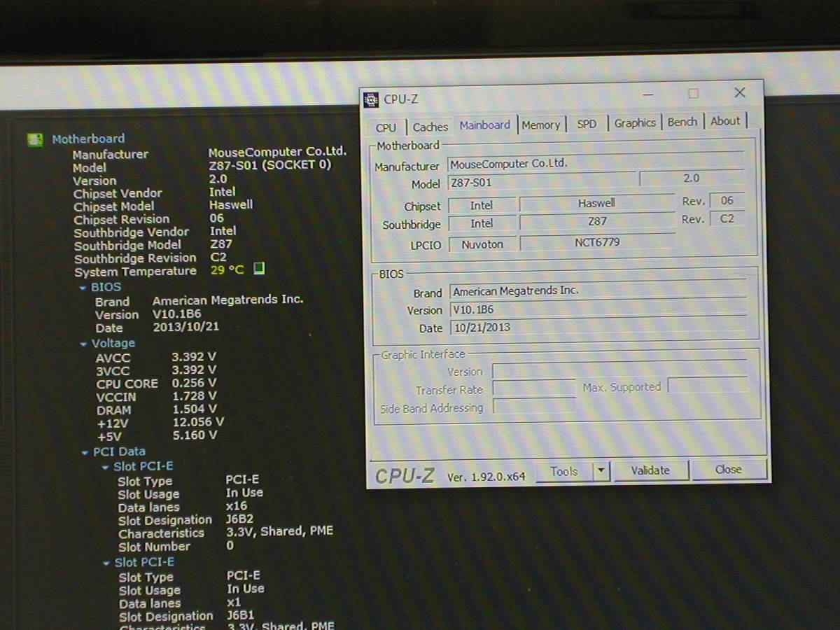The height and width of the screenshot is (630, 840).
Task: Maximize the CPU-Z window
Action: tap(693, 93)
